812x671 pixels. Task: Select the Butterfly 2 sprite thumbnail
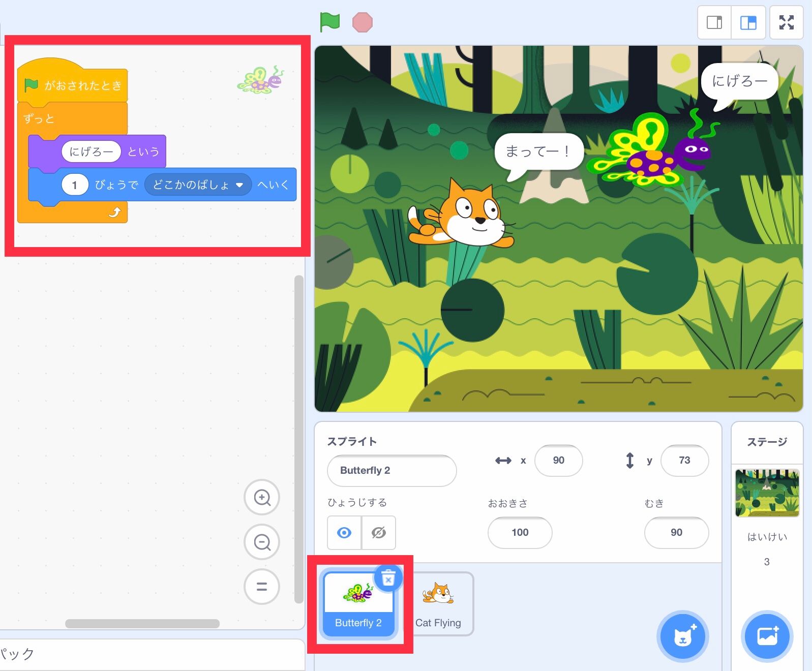click(358, 604)
